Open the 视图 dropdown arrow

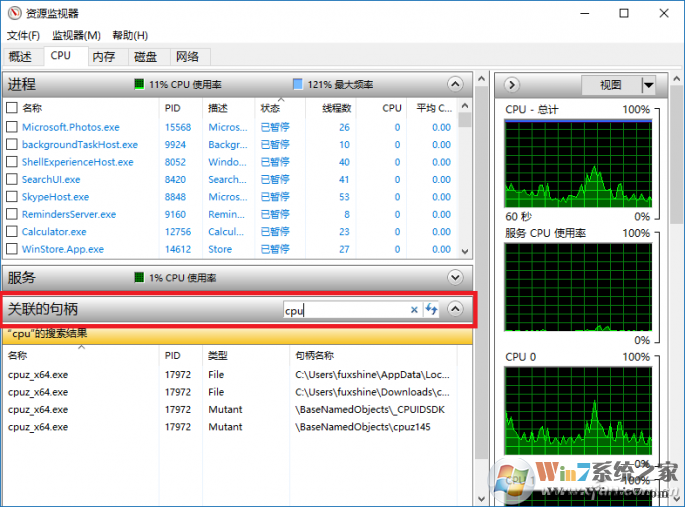click(649, 85)
